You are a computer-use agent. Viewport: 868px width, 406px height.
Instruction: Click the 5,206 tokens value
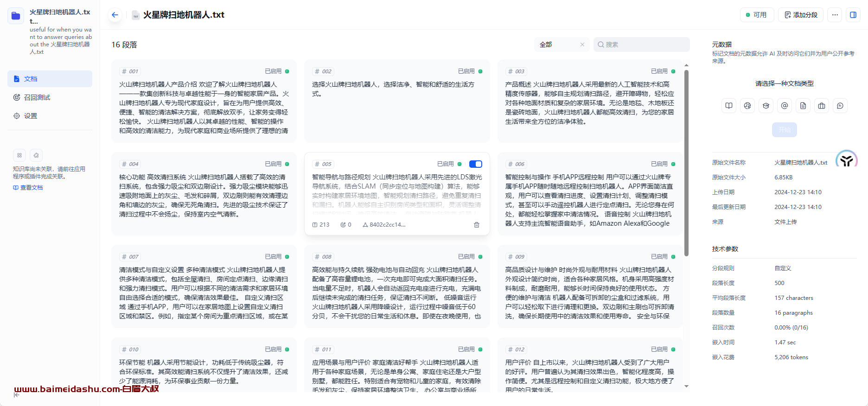coord(791,357)
